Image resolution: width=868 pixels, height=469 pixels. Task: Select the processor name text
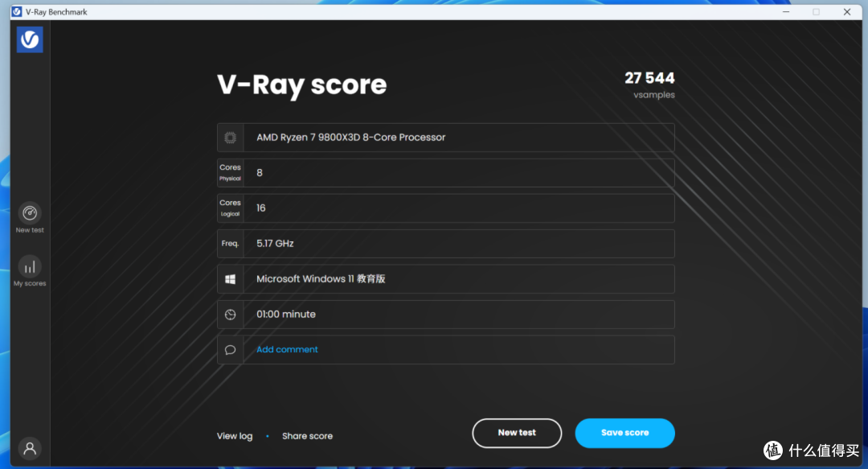pos(351,138)
